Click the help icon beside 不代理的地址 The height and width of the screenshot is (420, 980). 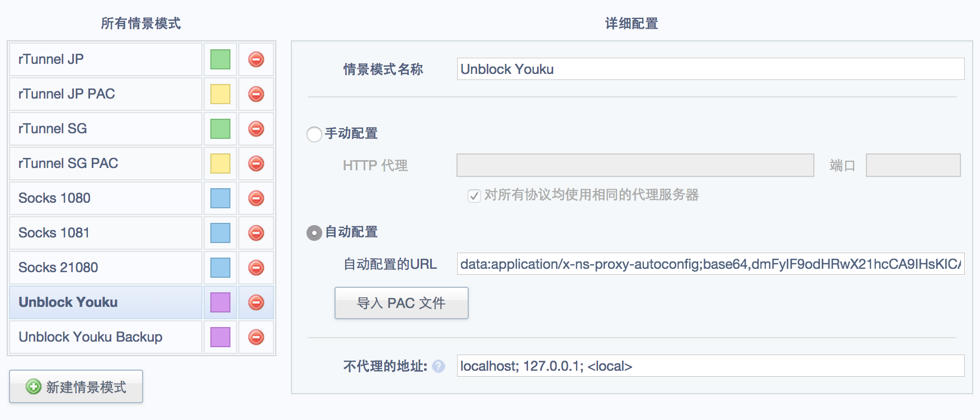coord(439,366)
